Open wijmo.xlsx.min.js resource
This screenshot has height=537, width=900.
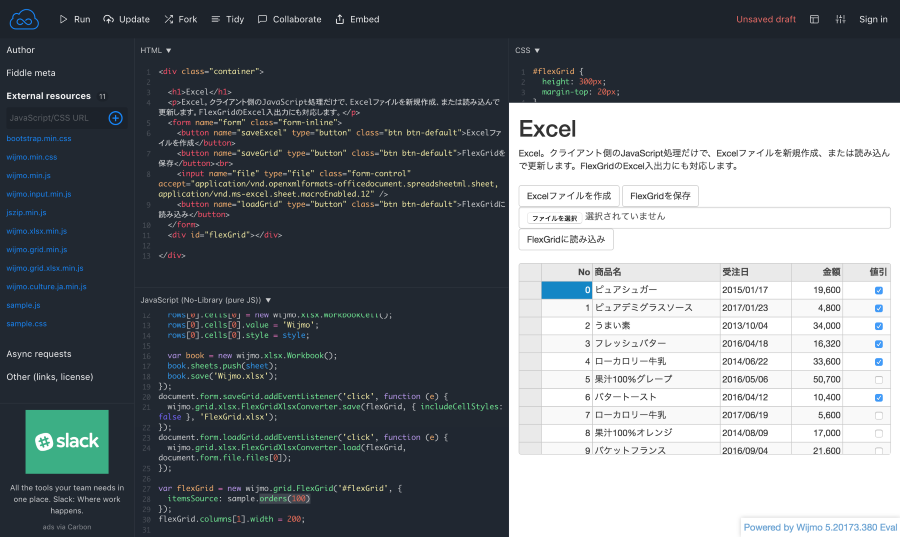click(x=37, y=231)
